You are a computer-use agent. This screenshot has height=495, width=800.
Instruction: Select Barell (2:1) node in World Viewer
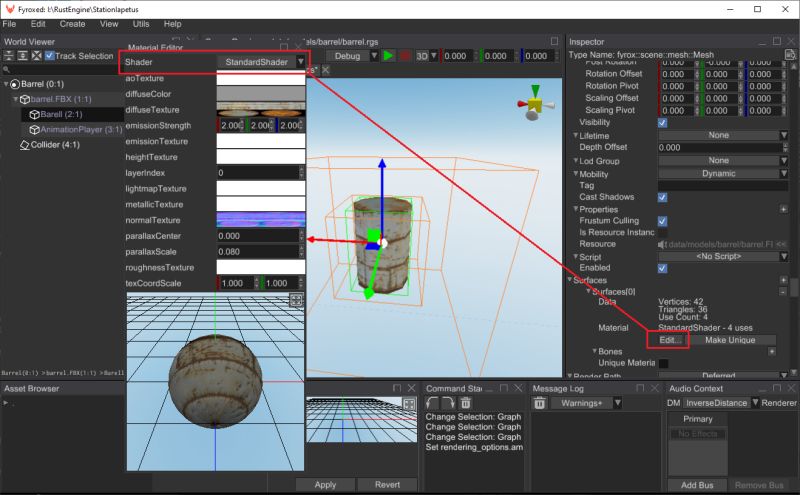pyautogui.click(x=61, y=114)
